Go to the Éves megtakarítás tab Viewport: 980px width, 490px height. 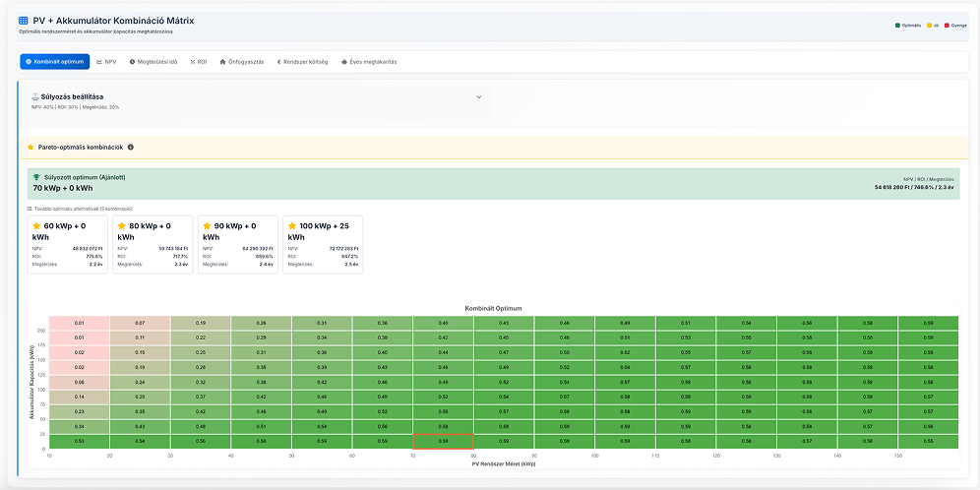pyautogui.click(x=368, y=61)
